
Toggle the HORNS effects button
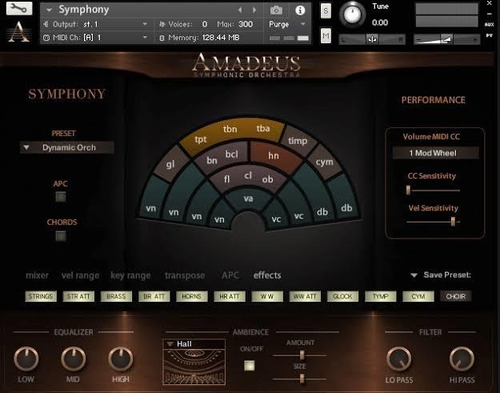pyautogui.click(x=191, y=296)
